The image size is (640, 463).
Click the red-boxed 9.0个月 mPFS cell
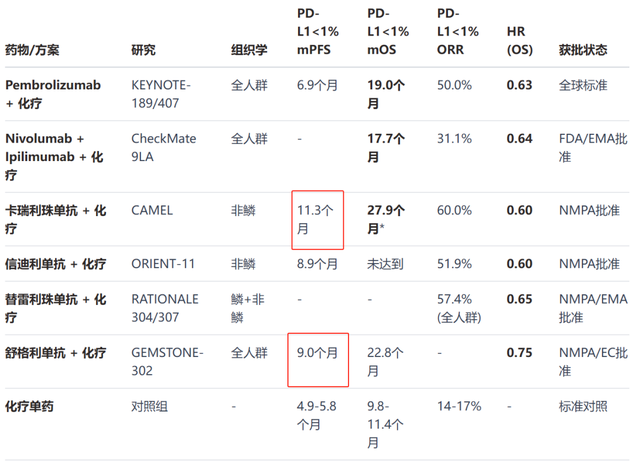click(x=318, y=353)
